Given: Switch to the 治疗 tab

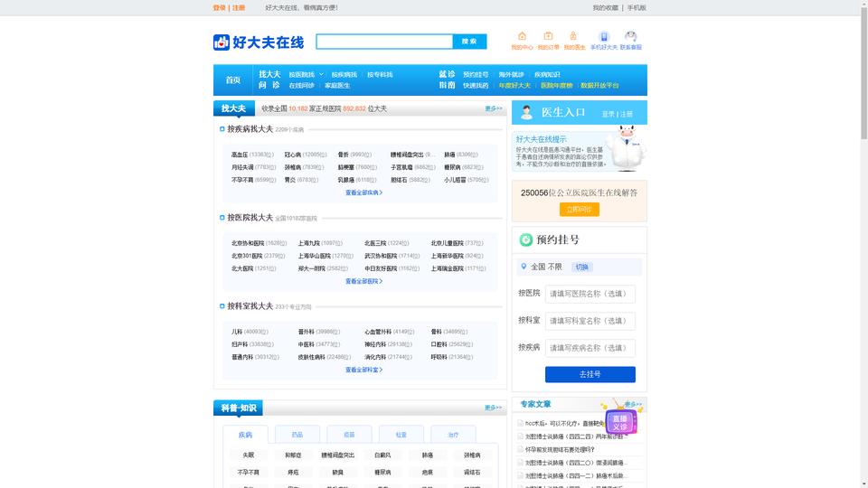Looking at the screenshot, I should [453, 435].
